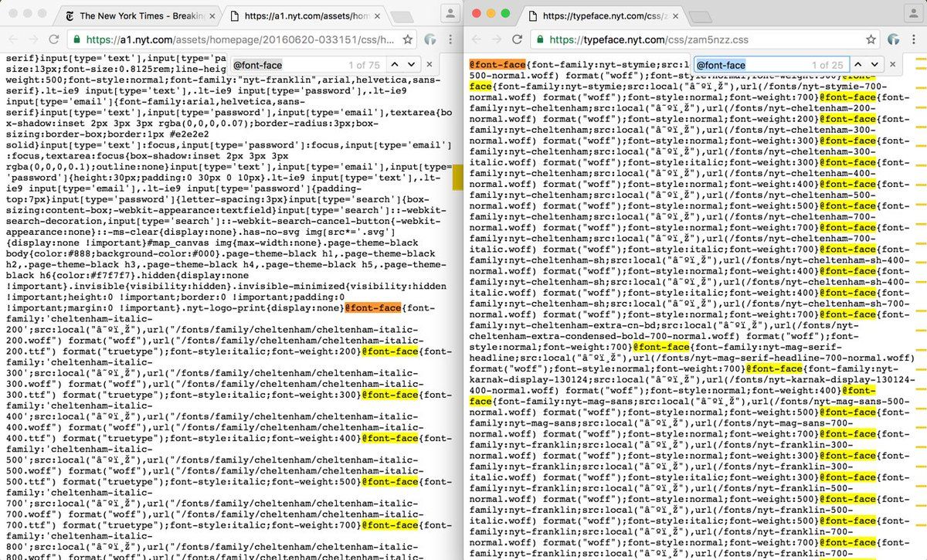This screenshot has height=560, width=927.
Task: Go forward in the typeface.nyt.com window
Action: [497, 39]
